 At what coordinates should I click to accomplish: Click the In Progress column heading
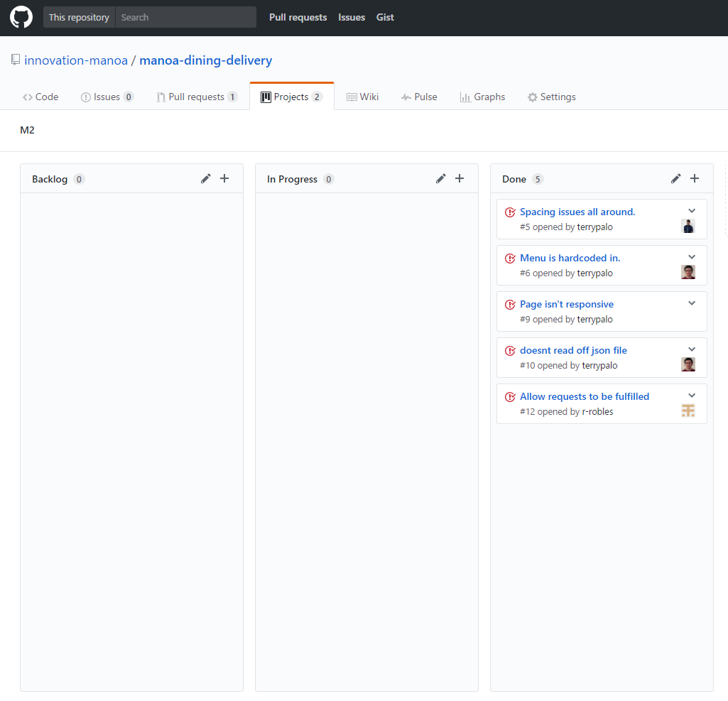(x=292, y=179)
